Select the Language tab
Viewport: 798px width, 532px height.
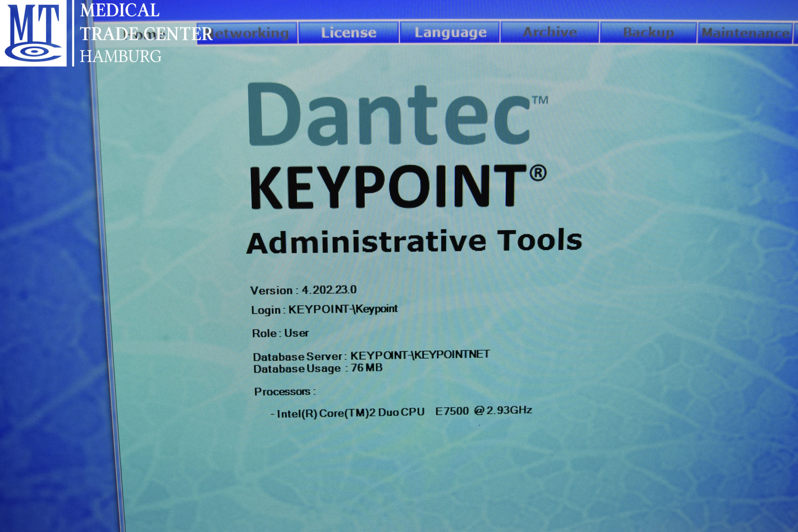pos(450,33)
